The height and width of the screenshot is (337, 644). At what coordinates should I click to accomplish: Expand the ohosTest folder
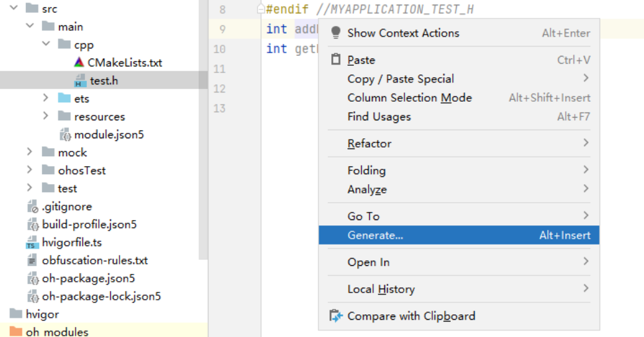click(x=29, y=169)
